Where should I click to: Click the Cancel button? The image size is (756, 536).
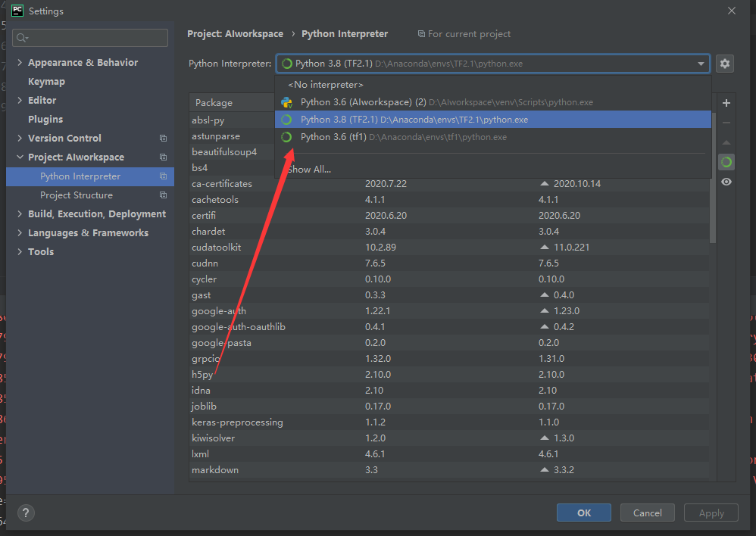(647, 513)
